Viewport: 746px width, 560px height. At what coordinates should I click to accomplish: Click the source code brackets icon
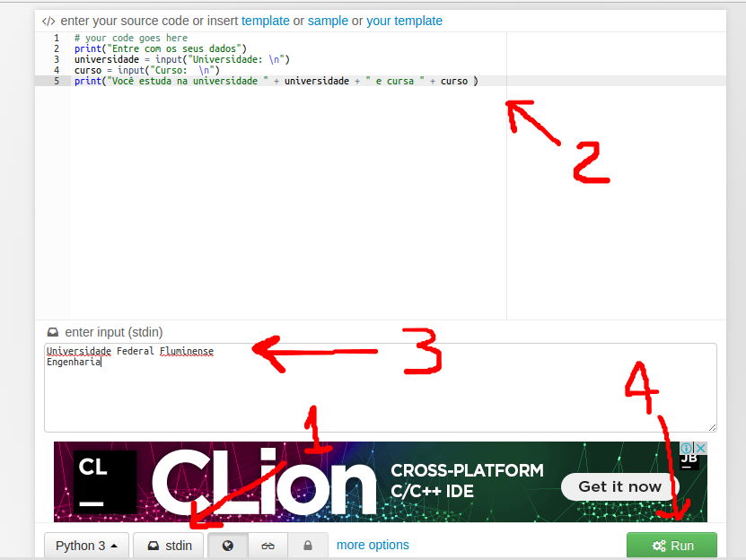(48, 21)
